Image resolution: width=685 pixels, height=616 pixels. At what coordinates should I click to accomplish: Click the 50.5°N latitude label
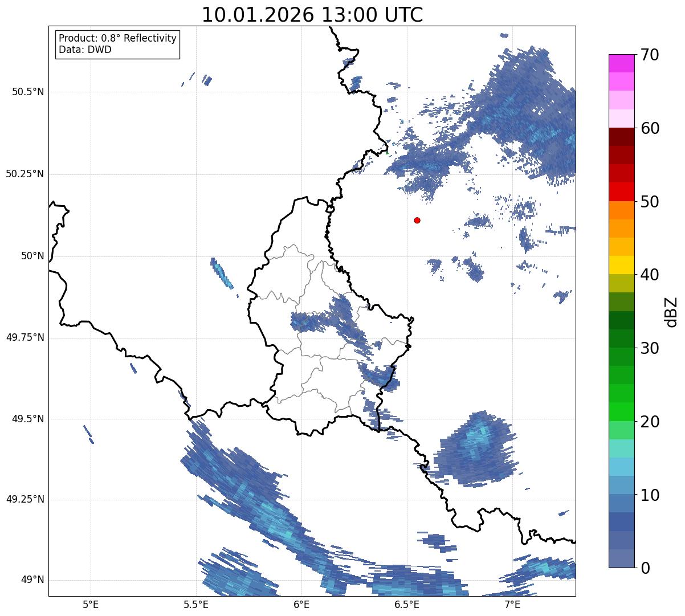point(27,92)
